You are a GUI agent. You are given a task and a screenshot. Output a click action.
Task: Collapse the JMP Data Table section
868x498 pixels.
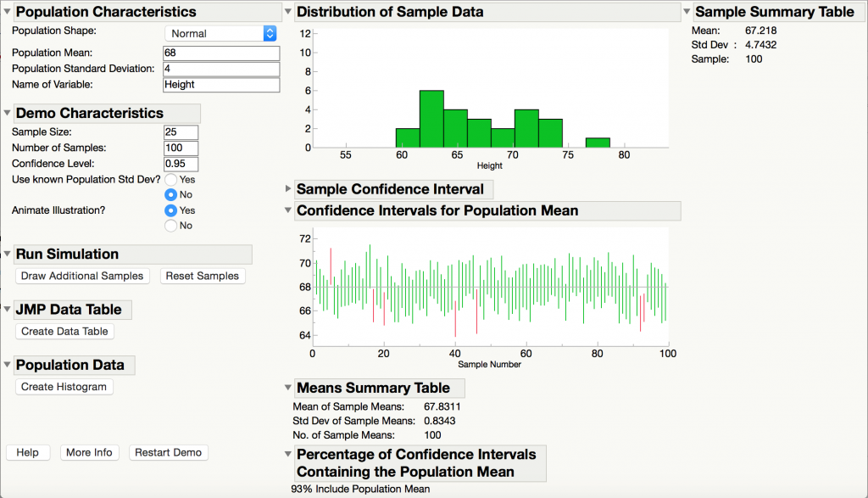[8, 310]
